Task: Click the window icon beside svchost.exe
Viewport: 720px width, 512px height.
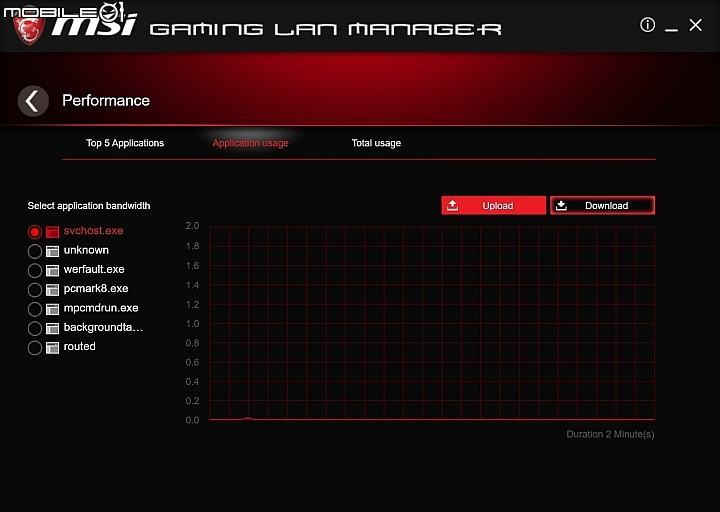Action: 53,232
